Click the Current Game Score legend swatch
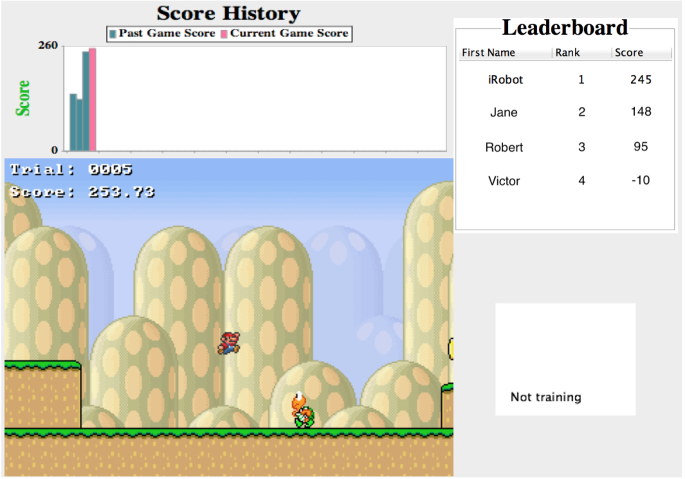Image resolution: width=685 pixels, height=479 pixels. [x=224, y=34]
